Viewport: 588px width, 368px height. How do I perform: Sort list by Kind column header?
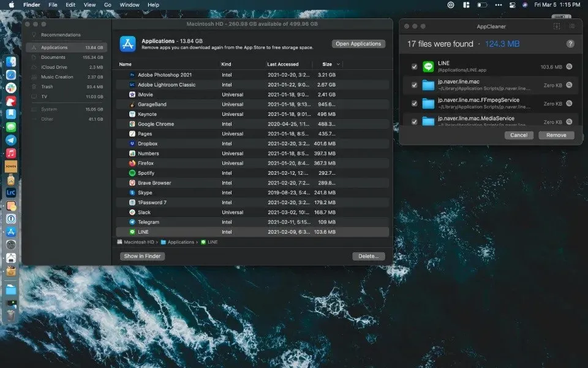pos(226,64)
